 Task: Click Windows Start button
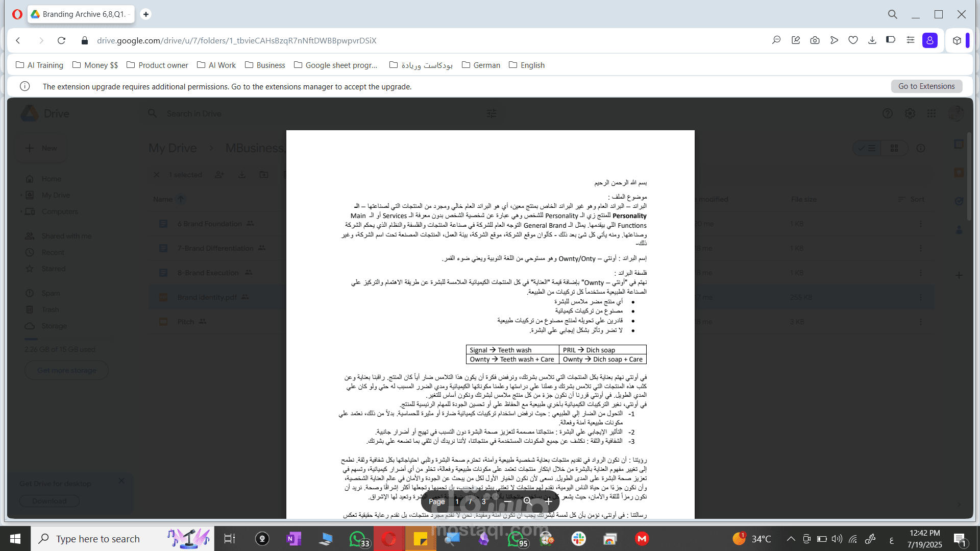coord(15,539)
